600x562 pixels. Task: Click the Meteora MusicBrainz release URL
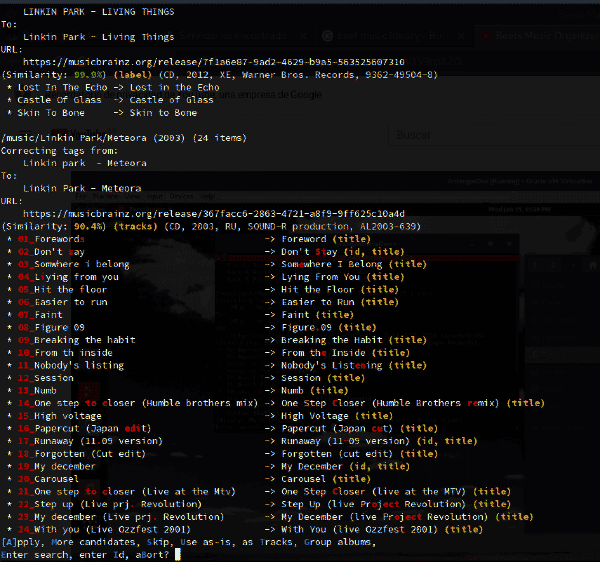(x=214, y=213)
